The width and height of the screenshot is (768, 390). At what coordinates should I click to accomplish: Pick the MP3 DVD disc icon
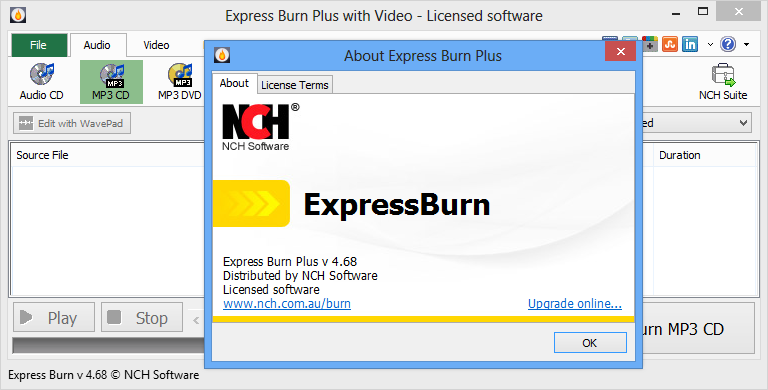click(x=180, y=82)
